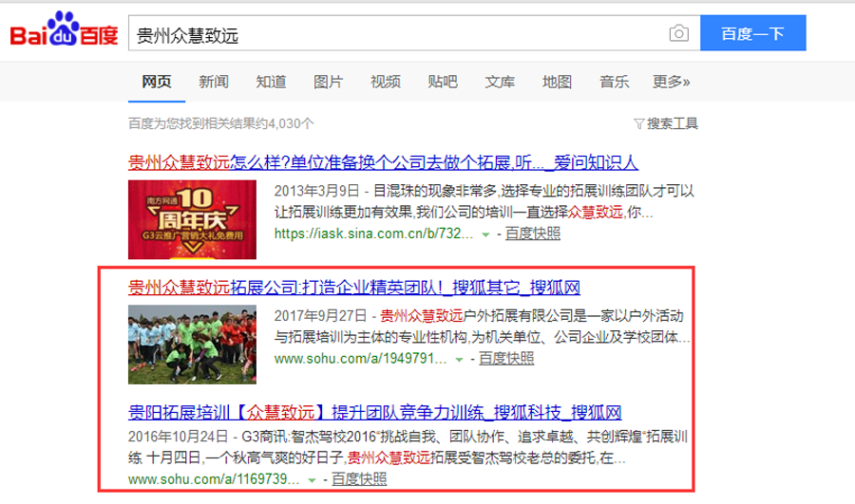
Task: Open the 文库 tab
Action: click(500, 82)
